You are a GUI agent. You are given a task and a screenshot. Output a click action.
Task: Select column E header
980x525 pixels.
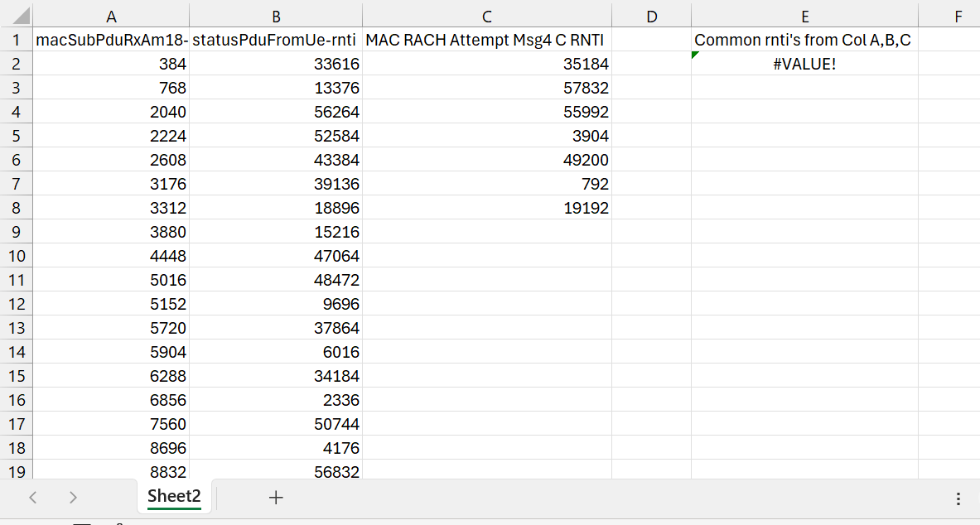(804, 15)
